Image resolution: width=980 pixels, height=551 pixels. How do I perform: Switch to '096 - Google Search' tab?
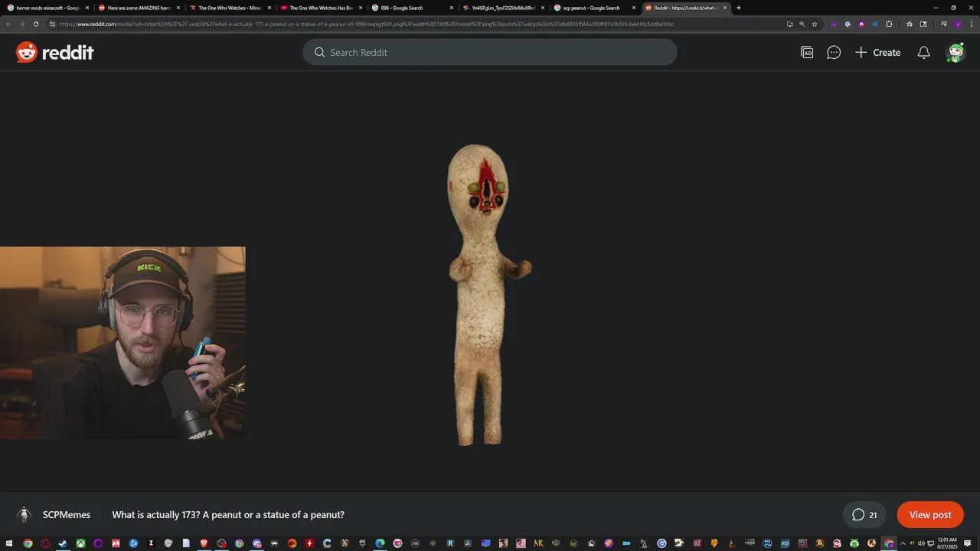pyautogui.click(x=412, y=8)
